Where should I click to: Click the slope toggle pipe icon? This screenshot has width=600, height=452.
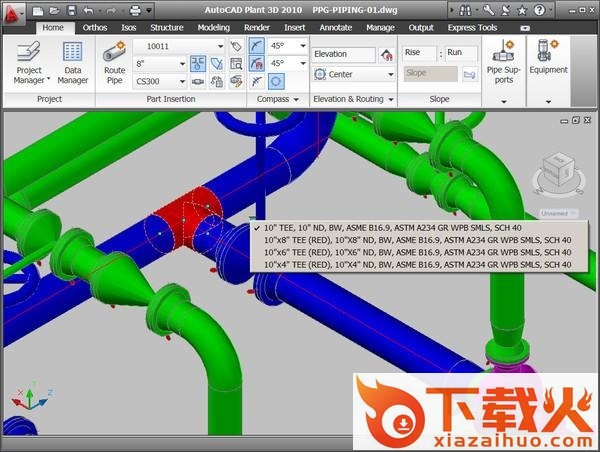tap(470, 74)
